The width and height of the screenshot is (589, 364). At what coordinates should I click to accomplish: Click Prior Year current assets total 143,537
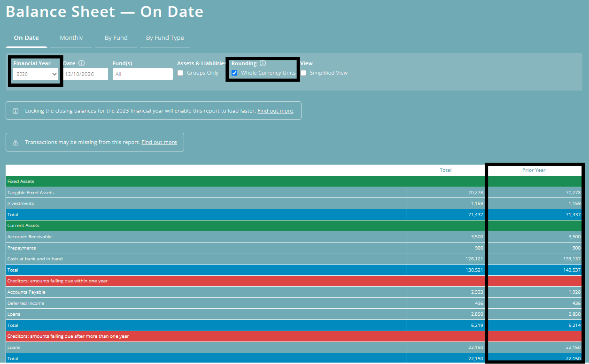click(x=571, y=270)
